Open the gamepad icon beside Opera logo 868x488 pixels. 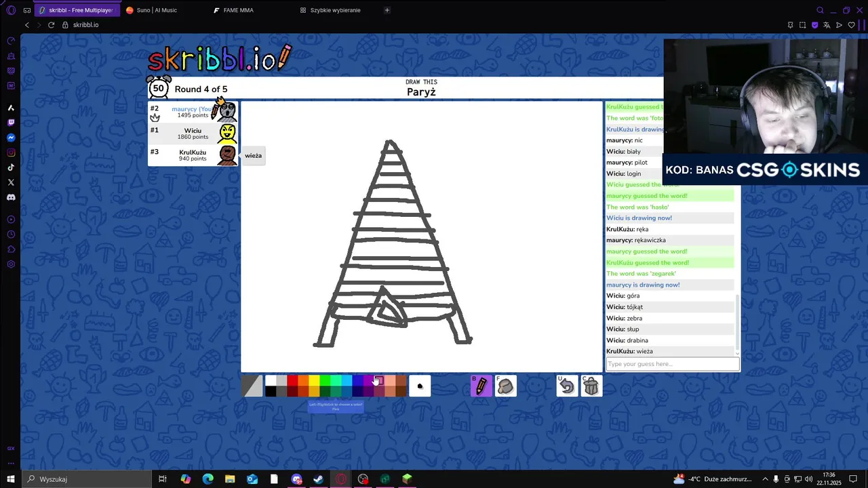click(26, 10)
